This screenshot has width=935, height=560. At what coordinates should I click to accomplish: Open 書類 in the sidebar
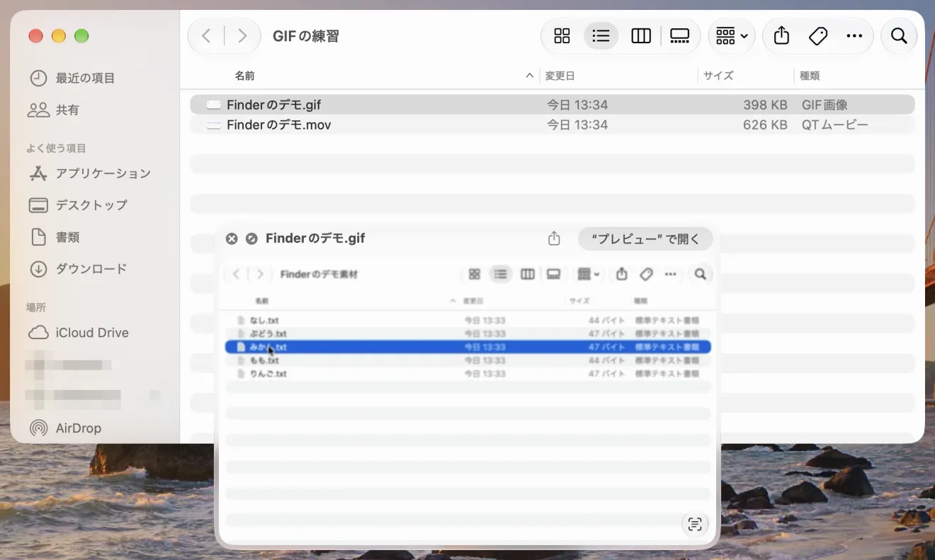(54, 237)
